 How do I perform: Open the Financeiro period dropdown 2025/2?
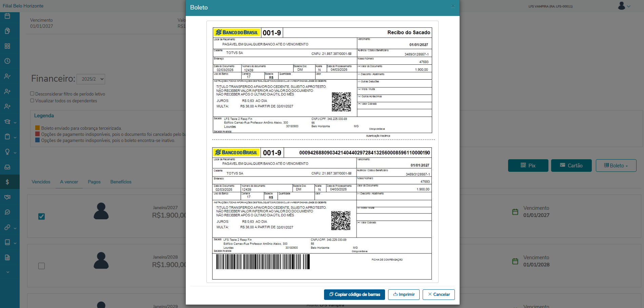[91, 79]
